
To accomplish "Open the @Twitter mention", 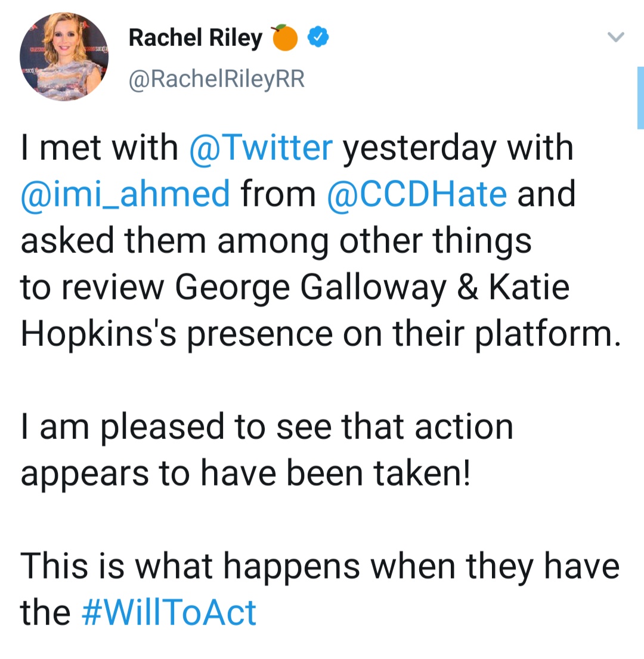I will (259, 148).
